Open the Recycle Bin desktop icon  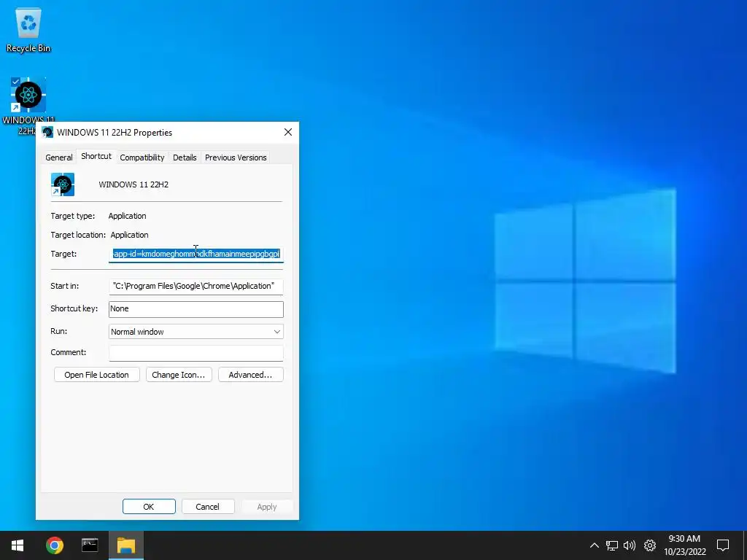(x=28, y=31)
